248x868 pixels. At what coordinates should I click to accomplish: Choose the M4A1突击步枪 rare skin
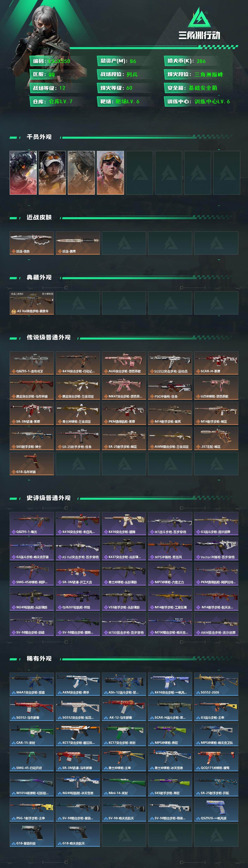(x=32, y=684)
